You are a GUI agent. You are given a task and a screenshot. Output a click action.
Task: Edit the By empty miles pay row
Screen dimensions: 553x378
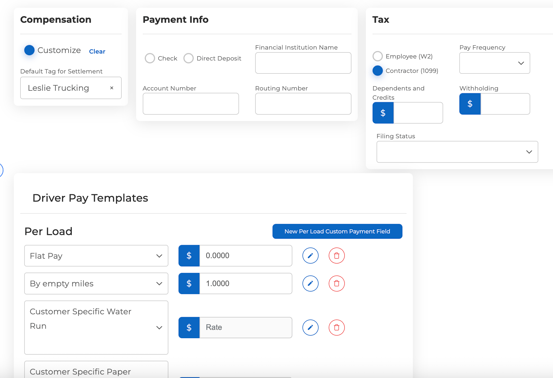tap(310, 284)
